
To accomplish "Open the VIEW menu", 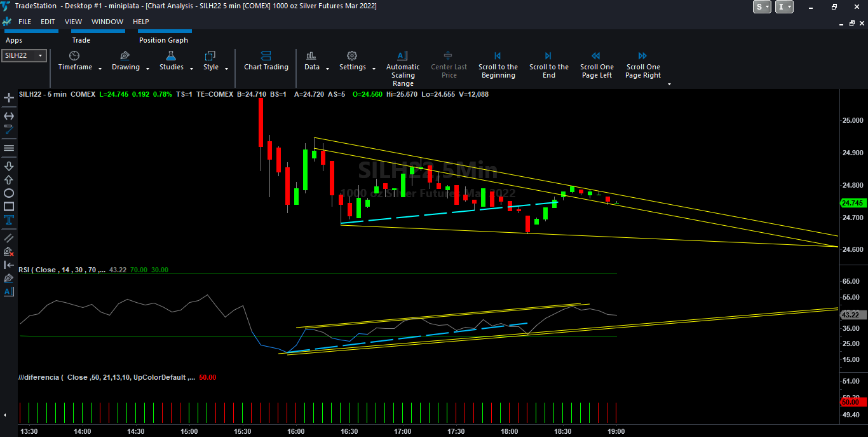I will [73, 22].
